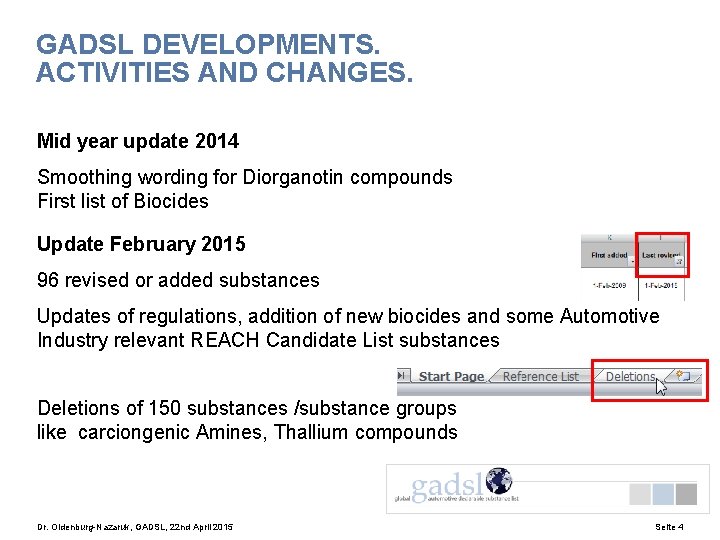Click the footer Dr. Oldenburg-Nazaruk, GADSL, 22nd April 2015

[x=135, y=527]
